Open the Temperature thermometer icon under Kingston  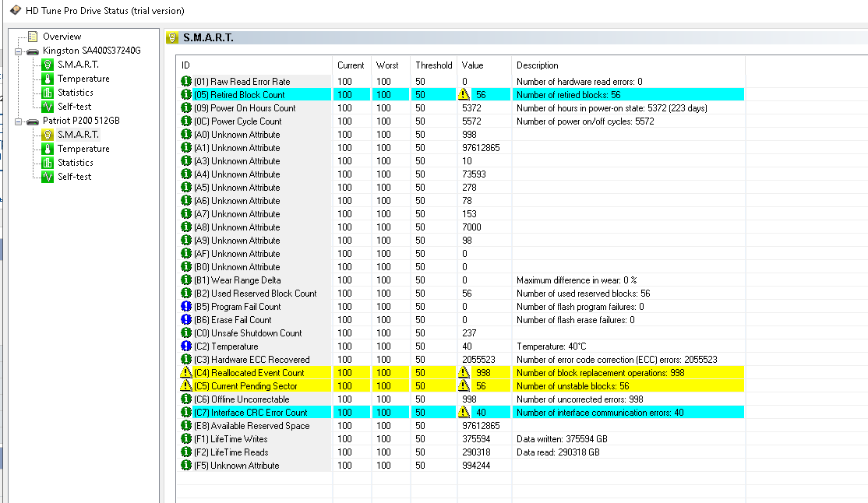[48, 79]
